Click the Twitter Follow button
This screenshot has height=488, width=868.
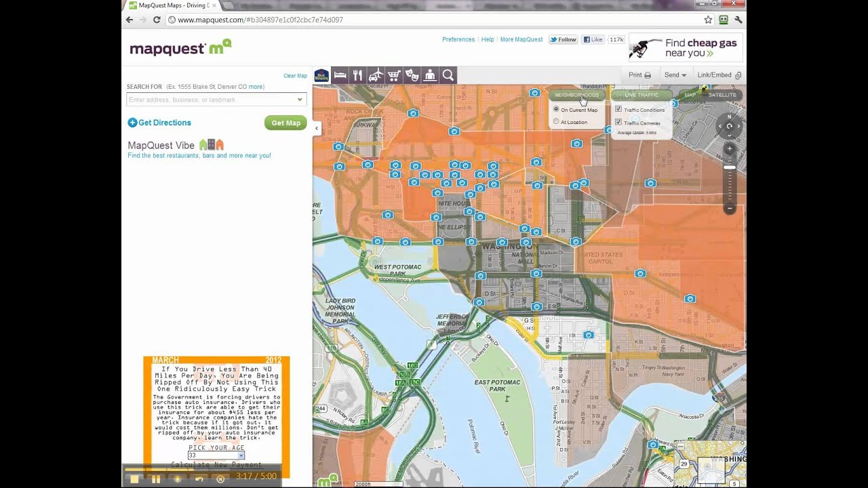[564, 39]
